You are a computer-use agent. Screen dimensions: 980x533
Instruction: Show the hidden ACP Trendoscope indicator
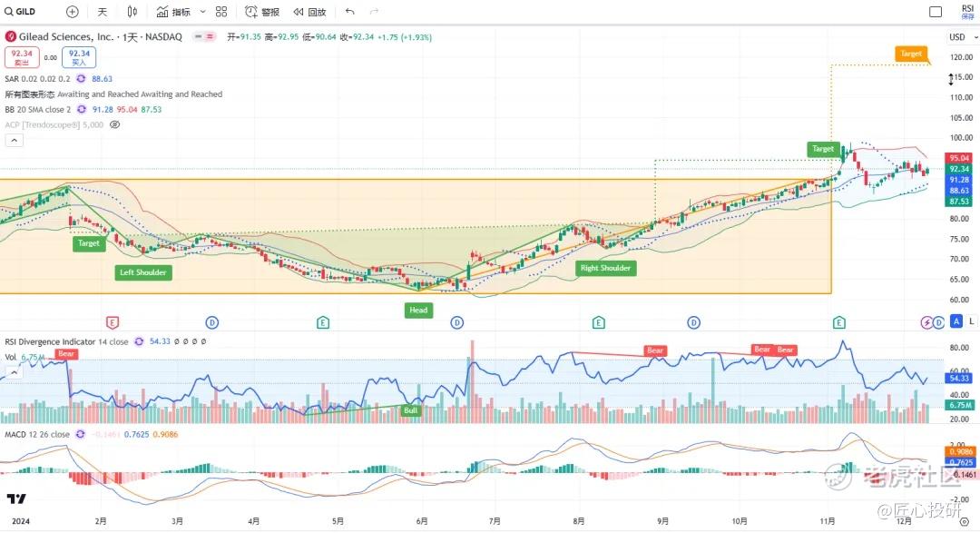[x=115, y=124]
